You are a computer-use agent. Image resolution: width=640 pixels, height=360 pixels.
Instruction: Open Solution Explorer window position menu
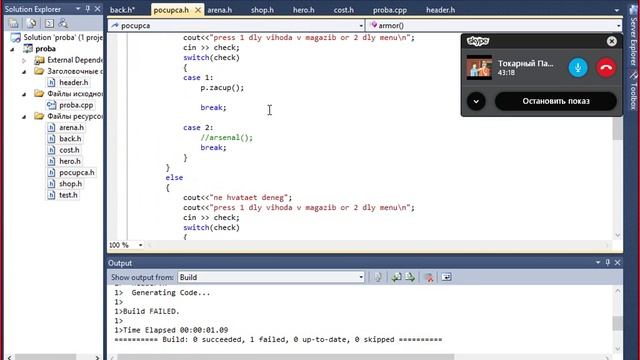[x=78, y=9]
